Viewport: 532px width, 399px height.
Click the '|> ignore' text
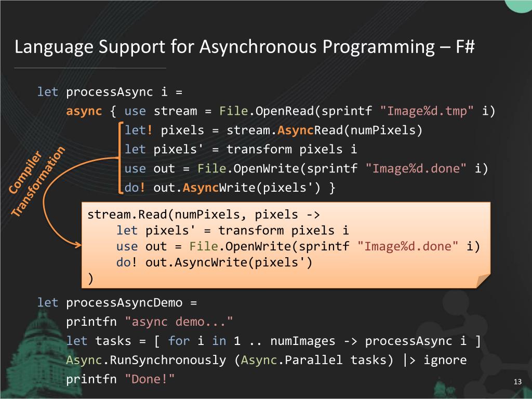point(435,360)
